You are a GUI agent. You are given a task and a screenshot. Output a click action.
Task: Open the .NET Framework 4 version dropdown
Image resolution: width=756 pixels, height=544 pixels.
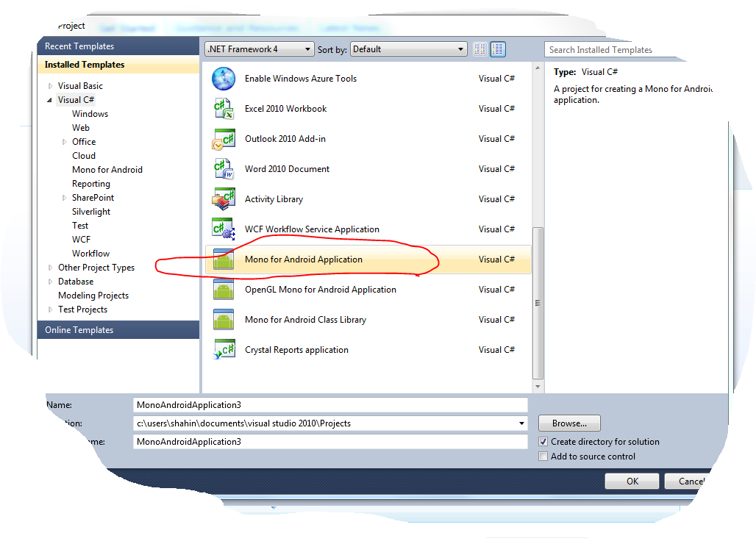click(260, 49)
